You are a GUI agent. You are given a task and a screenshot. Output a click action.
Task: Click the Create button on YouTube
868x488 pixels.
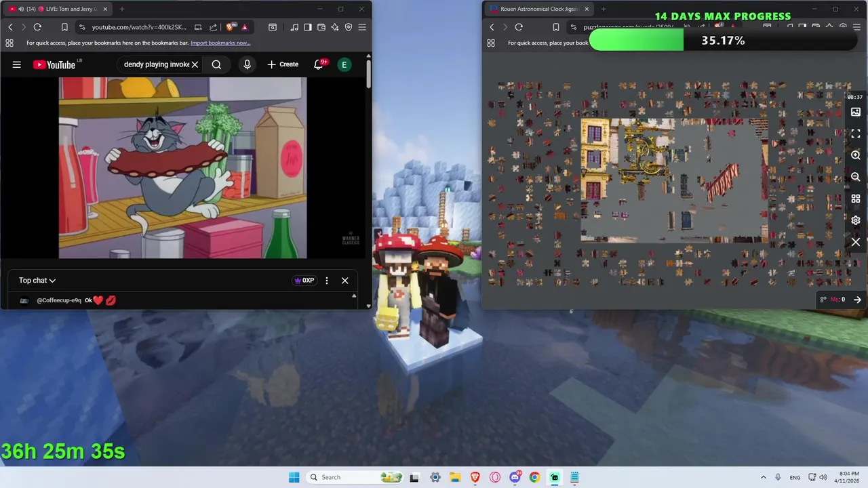pos(283,64)
